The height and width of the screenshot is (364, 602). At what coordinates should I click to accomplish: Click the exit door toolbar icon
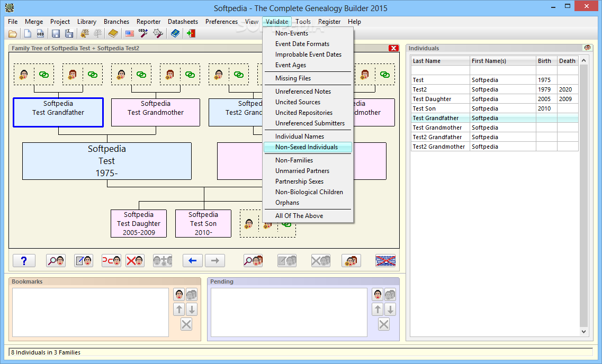[191, 34]
